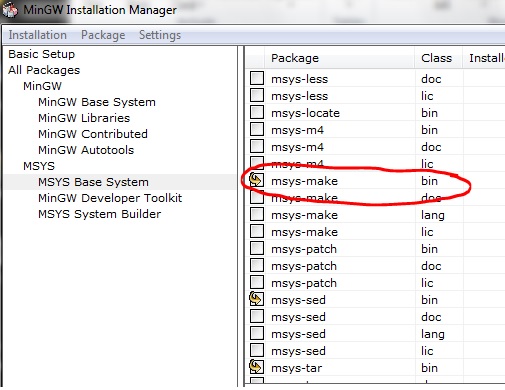Click the lang class cell of msys-sed
The height and width of the screenshot is (390, 505).
click(433, 334)
